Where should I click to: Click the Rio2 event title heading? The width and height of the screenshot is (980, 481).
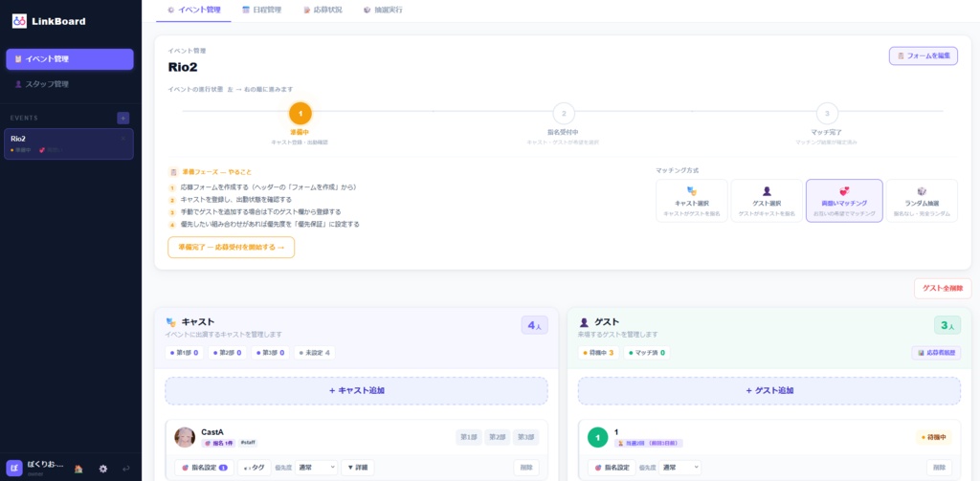[183, 68]
